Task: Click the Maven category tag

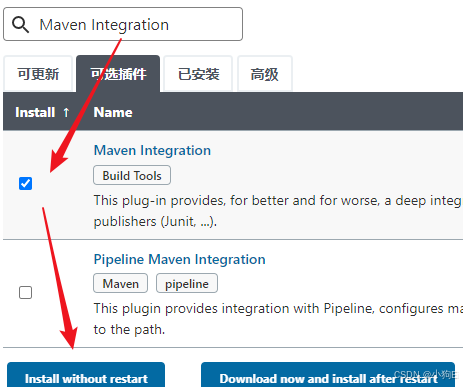Action: click(x=120, y=283)
